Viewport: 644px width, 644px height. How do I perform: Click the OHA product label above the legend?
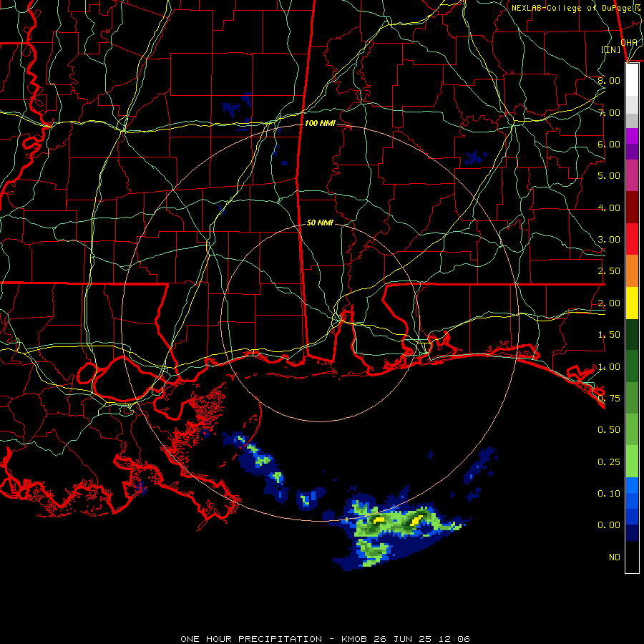(629, 43)
